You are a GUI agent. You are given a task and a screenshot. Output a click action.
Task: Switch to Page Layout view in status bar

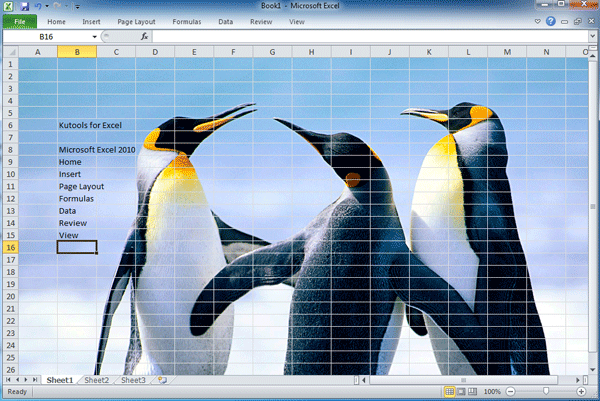[x=462, y=392]
